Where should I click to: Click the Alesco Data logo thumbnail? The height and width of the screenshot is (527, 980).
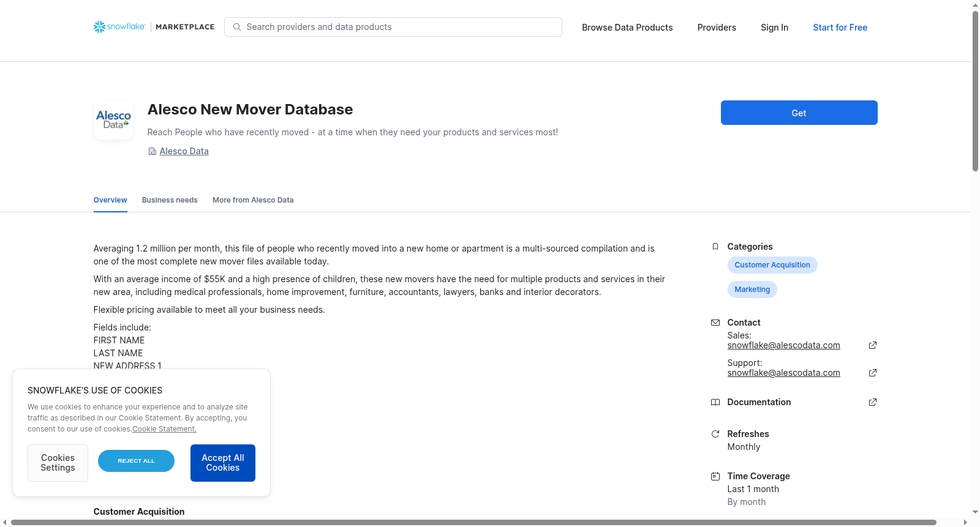click(x=113, y=120)
